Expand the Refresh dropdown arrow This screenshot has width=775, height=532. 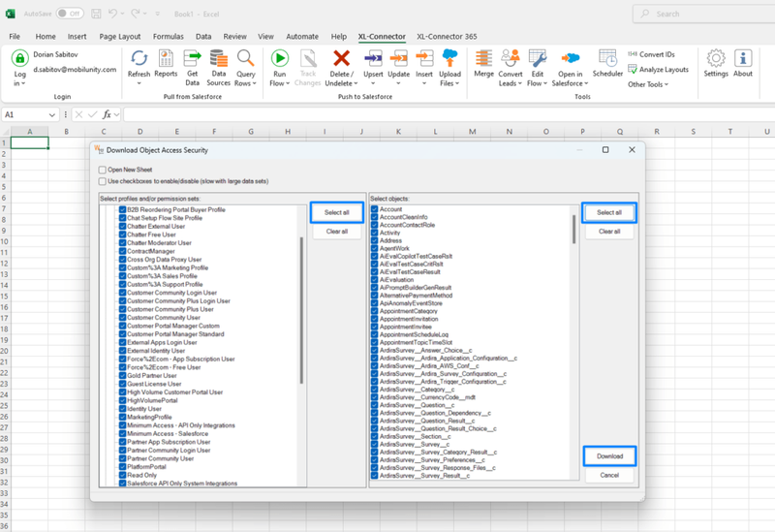pos(139,83)
